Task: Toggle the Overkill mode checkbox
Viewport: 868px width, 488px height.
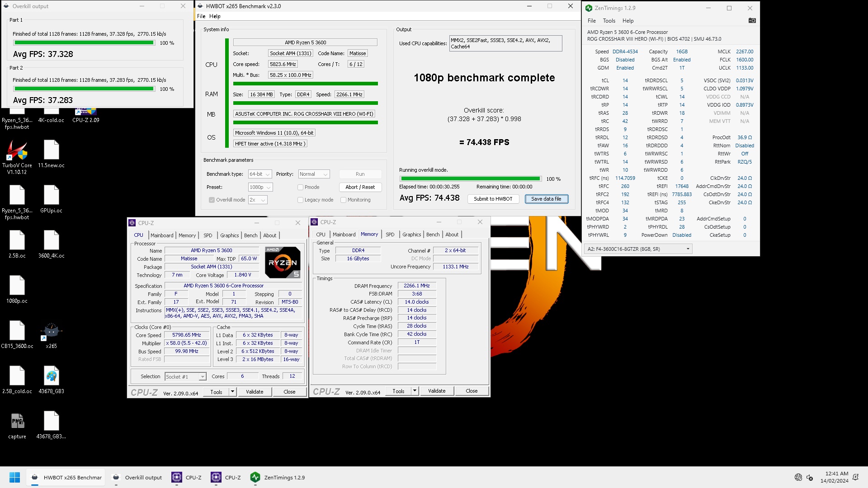Action: click(212, 200)
